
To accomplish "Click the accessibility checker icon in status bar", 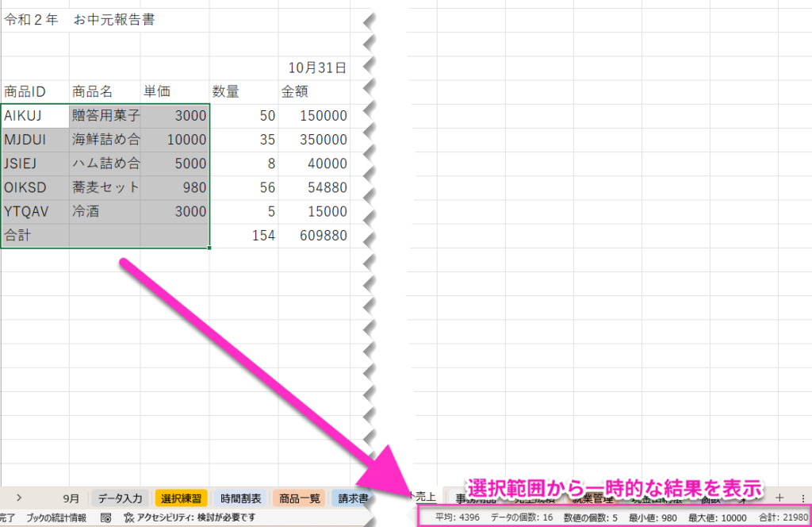I will click(129, 517).
